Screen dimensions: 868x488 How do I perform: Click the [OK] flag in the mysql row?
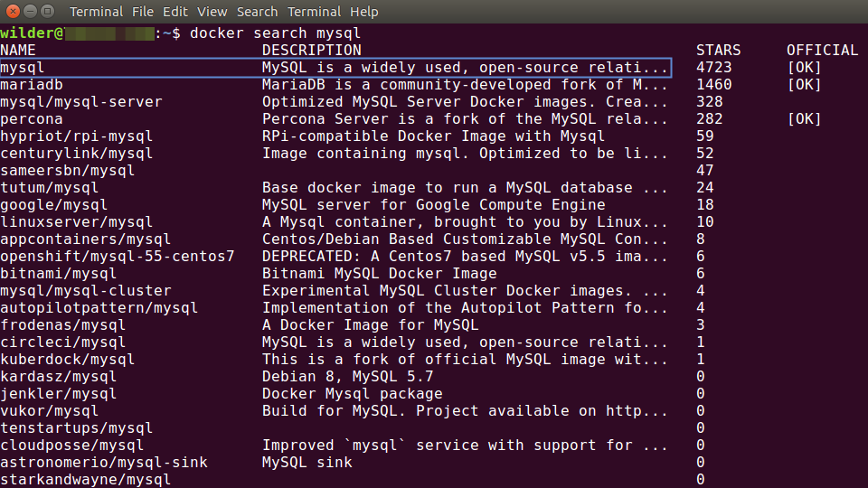805,68
